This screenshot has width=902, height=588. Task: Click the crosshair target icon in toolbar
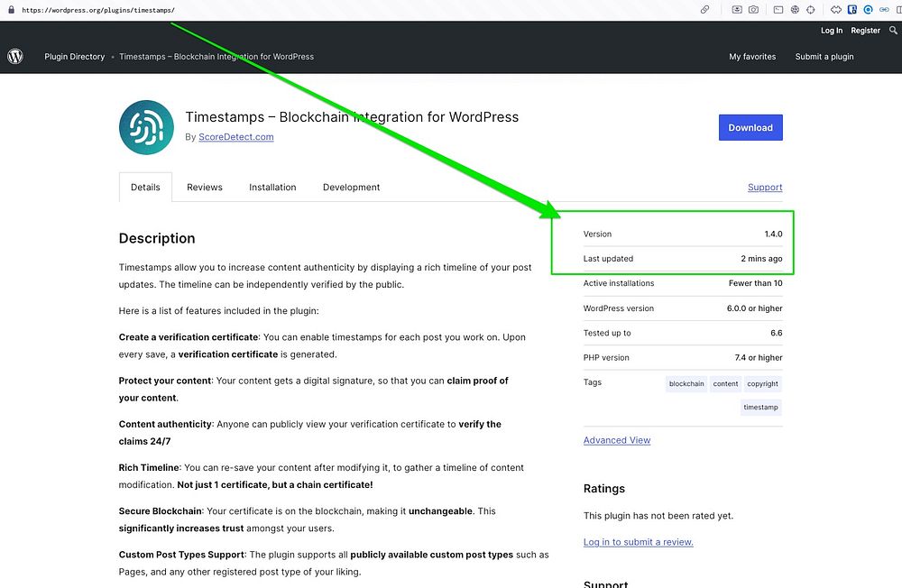(811, 10)
